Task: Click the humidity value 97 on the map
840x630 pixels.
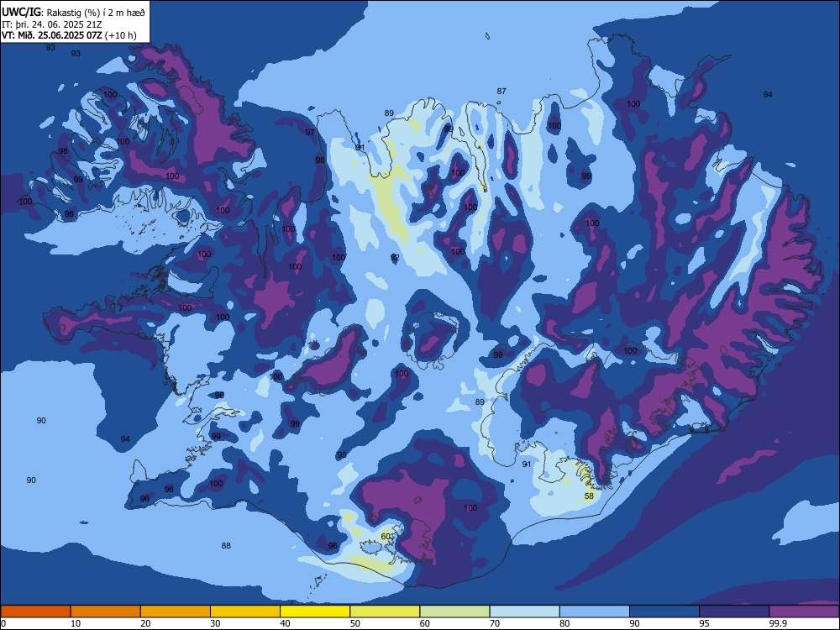Action: [310, 133]
